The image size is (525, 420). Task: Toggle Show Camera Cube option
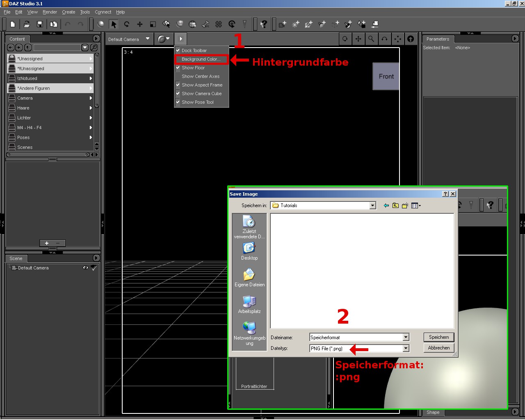[x=201, y=94]
